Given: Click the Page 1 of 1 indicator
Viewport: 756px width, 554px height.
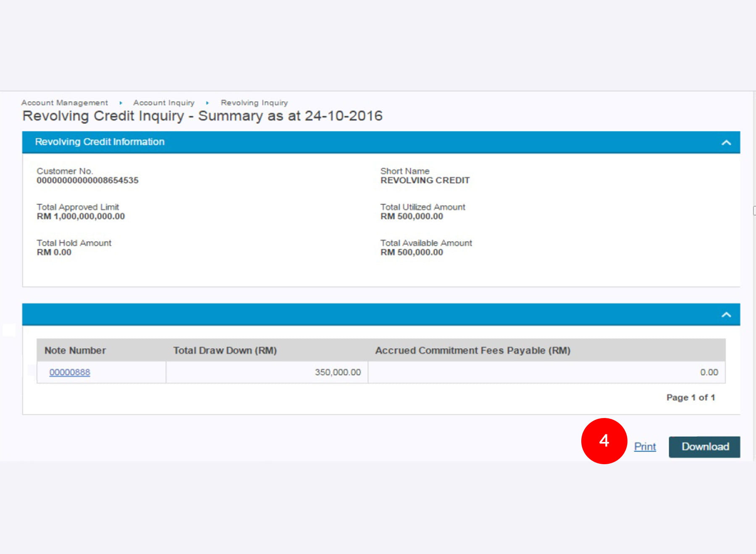Looking at the screenshot, I should tap(690, 397).
